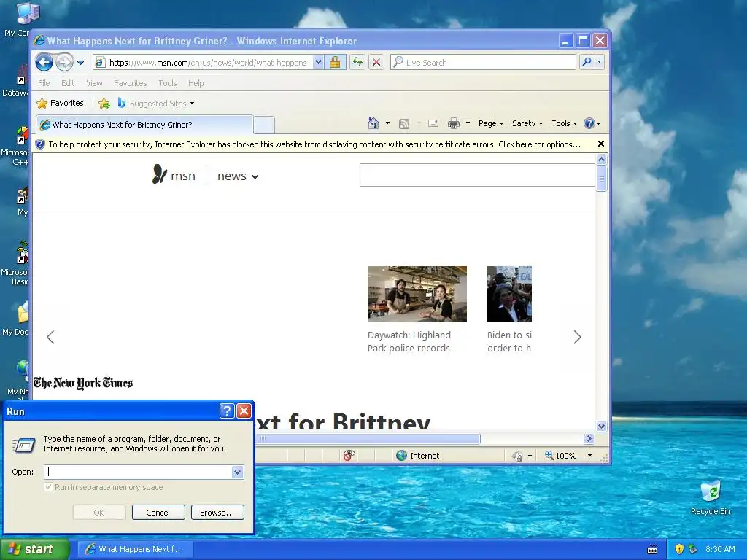This screenshot has width=747, height=560.
Task: Click the IE taskbar button What Happens Next
Action: click(135, 549)
